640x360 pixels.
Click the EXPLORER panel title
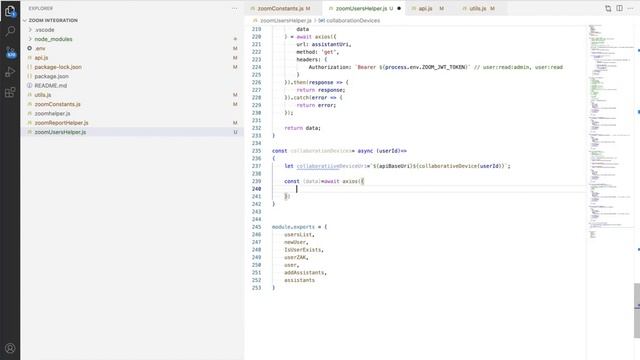(40, 8)
